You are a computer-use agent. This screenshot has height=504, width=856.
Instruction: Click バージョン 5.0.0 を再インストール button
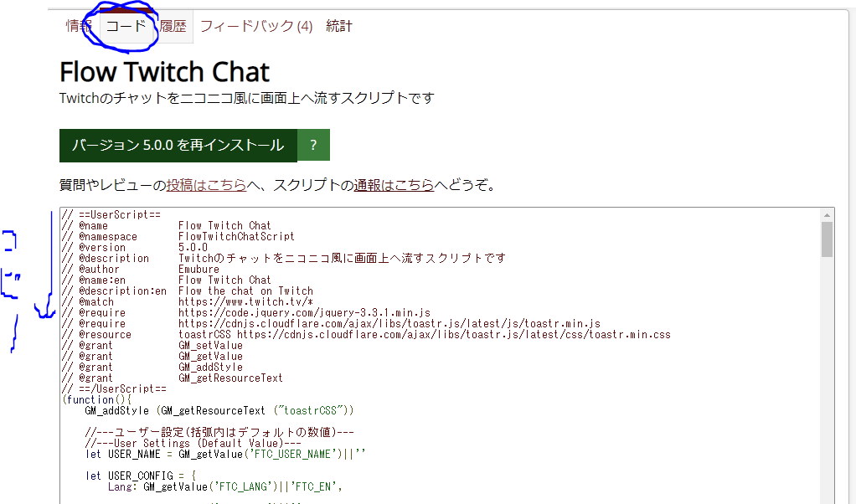coord(178,145)
